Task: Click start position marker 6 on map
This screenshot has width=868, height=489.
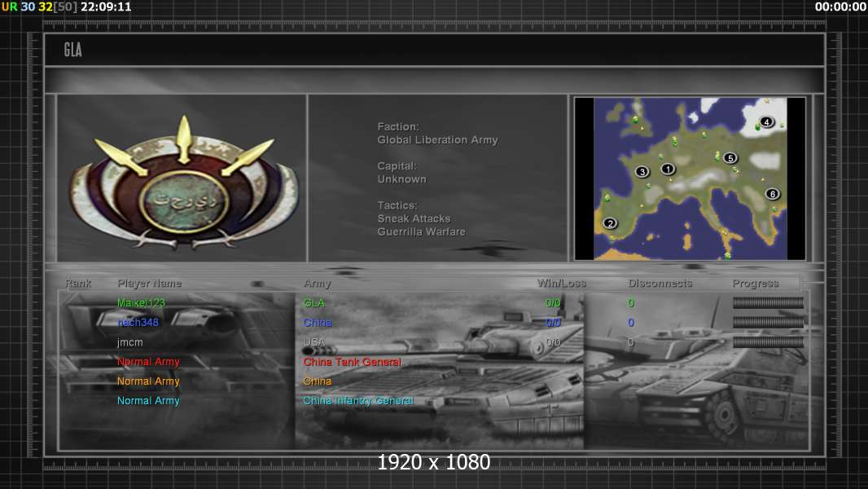Action: 773,194
